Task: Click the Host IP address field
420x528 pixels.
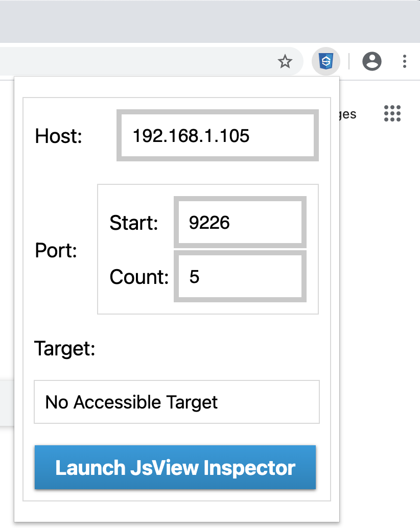Action: coord(217,135)
